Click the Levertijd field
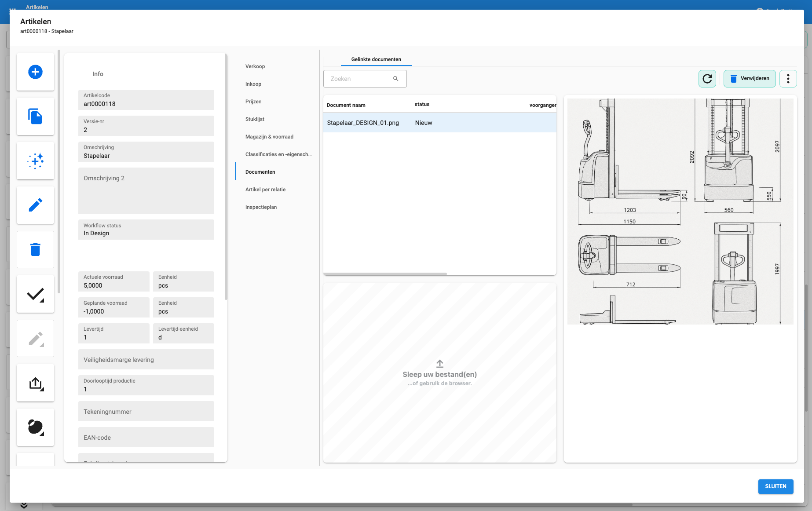The width and height of the screenshot is (812, 511). coord(114,333)
